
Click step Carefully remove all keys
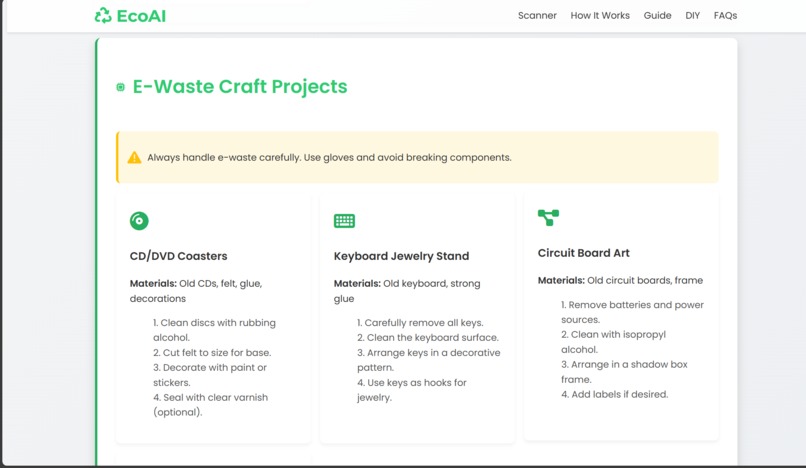tap(420, 323)
